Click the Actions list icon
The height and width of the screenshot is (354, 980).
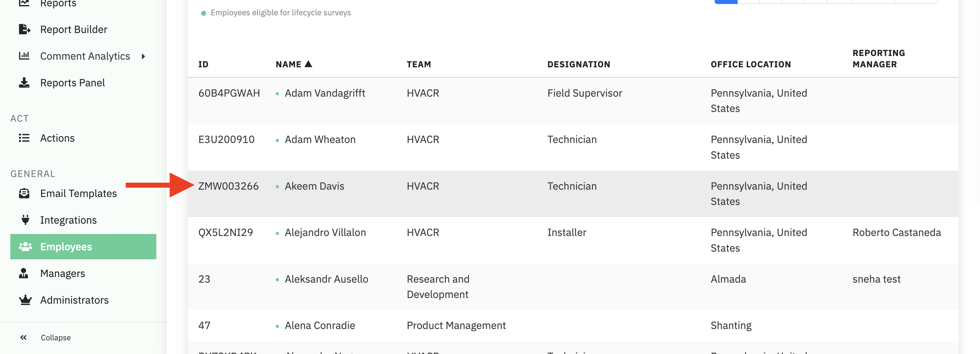pos(24,138)
